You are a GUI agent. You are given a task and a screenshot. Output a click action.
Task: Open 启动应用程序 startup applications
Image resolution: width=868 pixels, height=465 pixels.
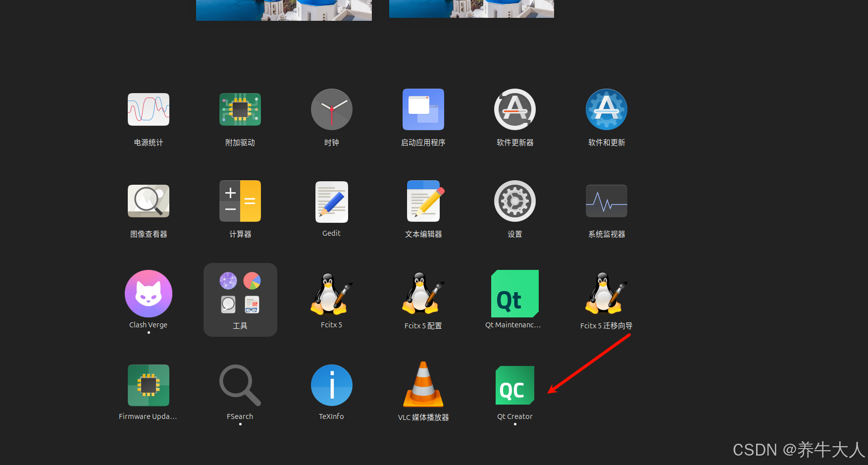coord(423,109)
